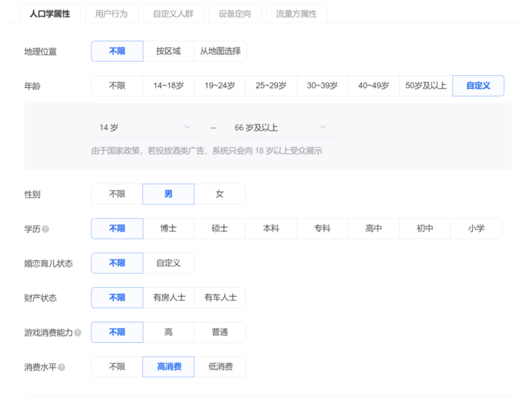
Task: Open the help icon beside 消费水平
Action: [62, 367]
